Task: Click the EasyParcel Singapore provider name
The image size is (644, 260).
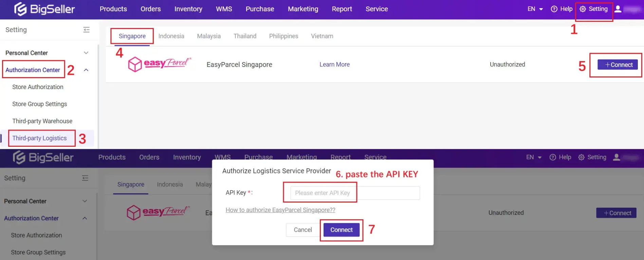Action: [x=239, y=65]
